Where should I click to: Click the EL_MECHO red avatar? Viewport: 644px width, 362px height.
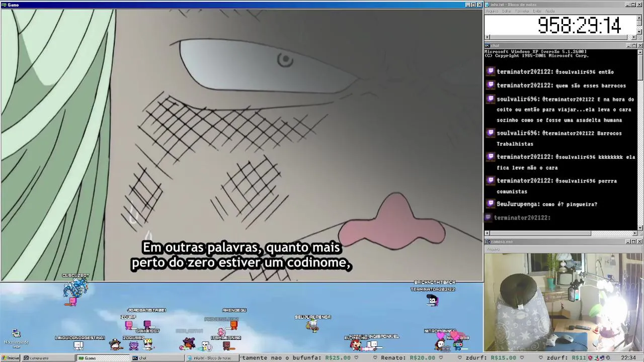[356, 345]
